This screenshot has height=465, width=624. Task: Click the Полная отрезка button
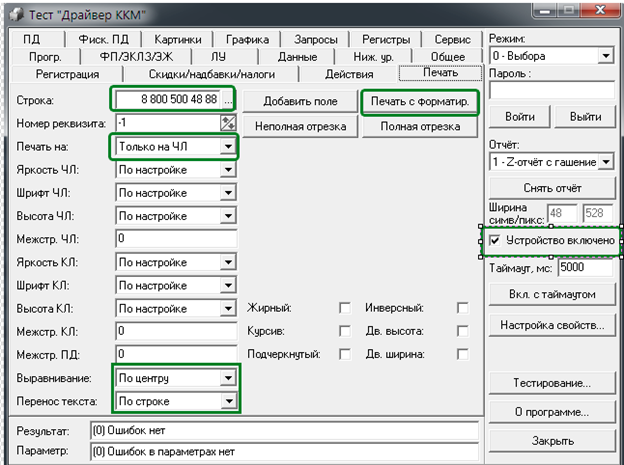(412, 127)
